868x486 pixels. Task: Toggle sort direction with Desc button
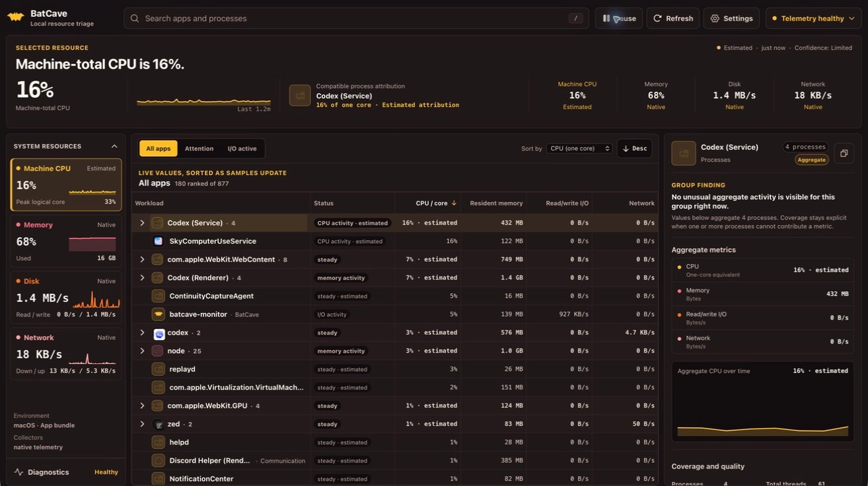click(634, 149)
